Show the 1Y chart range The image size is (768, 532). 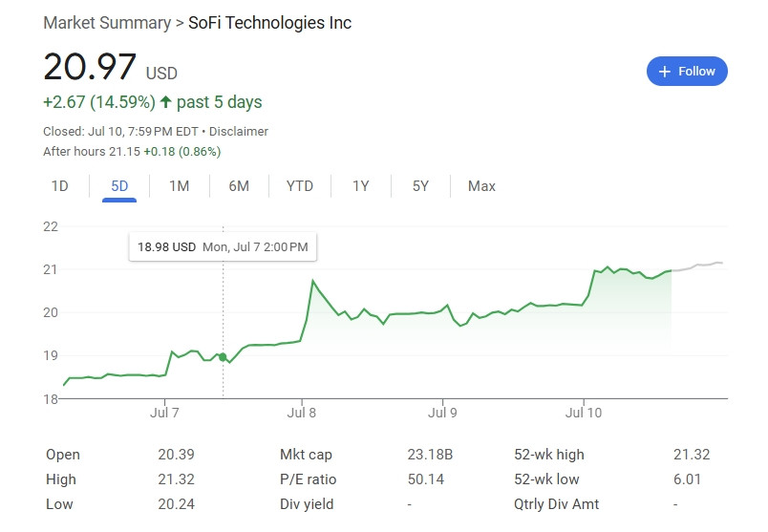click(x=361, y=186)
